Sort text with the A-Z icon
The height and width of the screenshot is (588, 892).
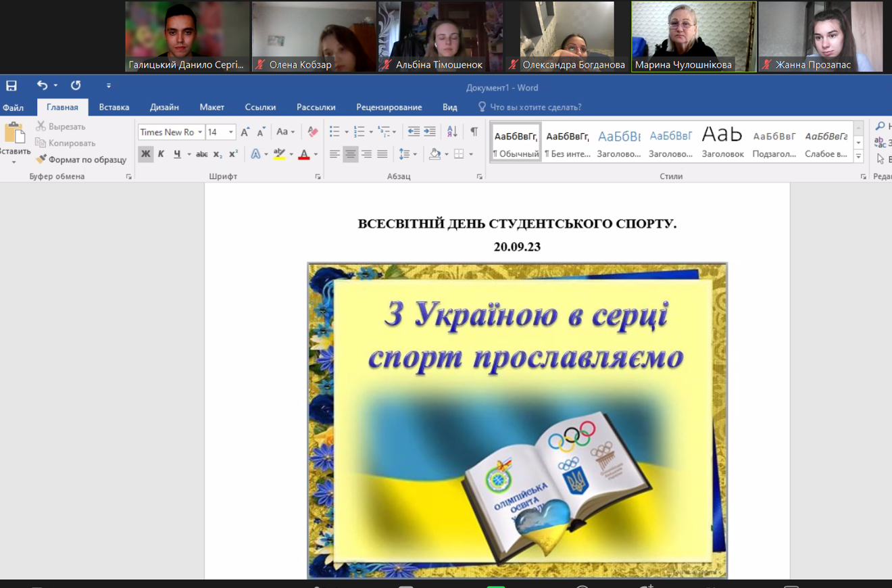click(x=452, y=132)
